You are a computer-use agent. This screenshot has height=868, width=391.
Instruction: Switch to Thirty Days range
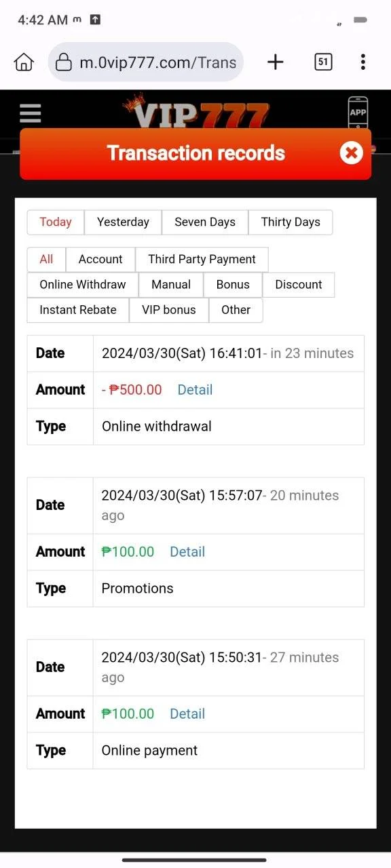click(x=291, y=222)
